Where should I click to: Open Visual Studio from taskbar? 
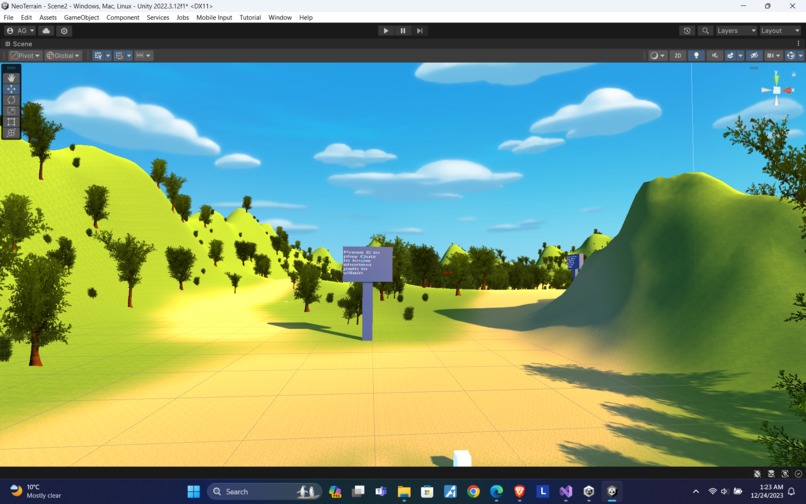[566, 492]
